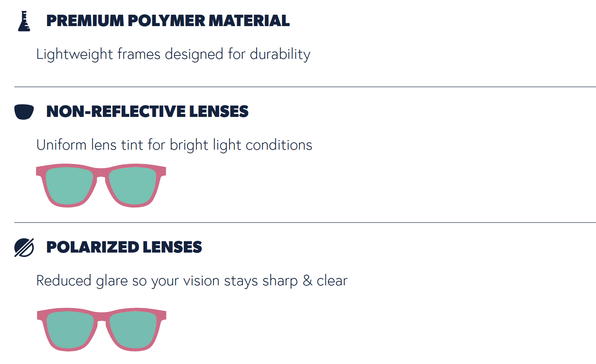Screen dimensions: 596x364
Task: Click divider line below Premium Polymer section
Action: tap(305, 87)
